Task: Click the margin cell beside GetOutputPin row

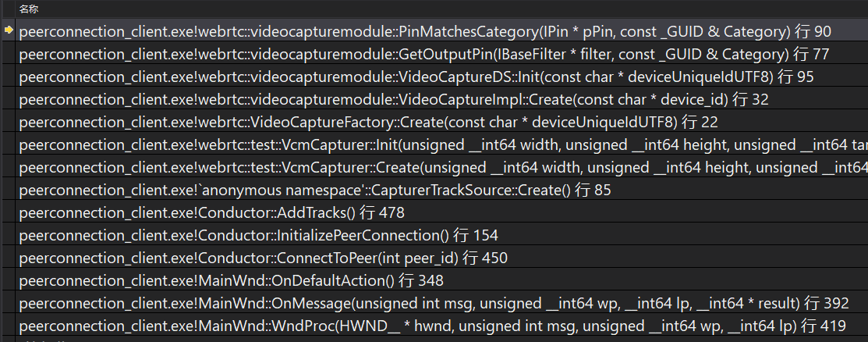Action: coord(8,55)
